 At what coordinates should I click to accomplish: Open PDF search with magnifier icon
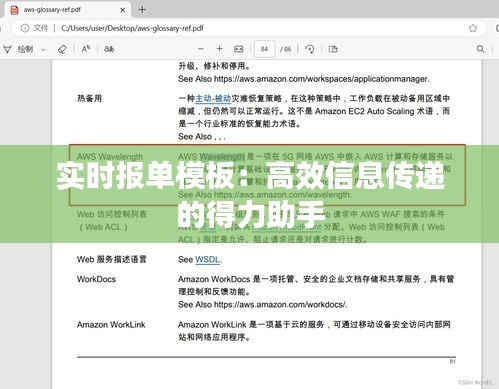pos(480,49)
